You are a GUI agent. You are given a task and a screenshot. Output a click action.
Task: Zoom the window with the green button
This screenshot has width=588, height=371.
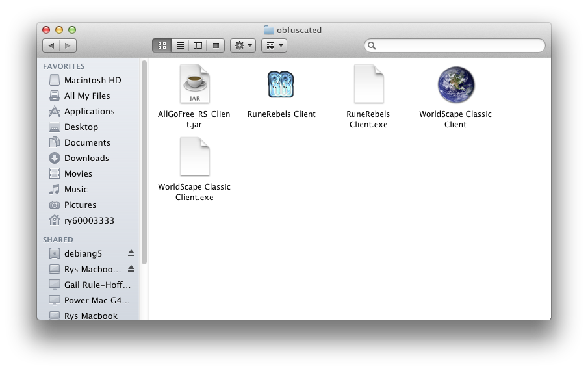(72, 30)
